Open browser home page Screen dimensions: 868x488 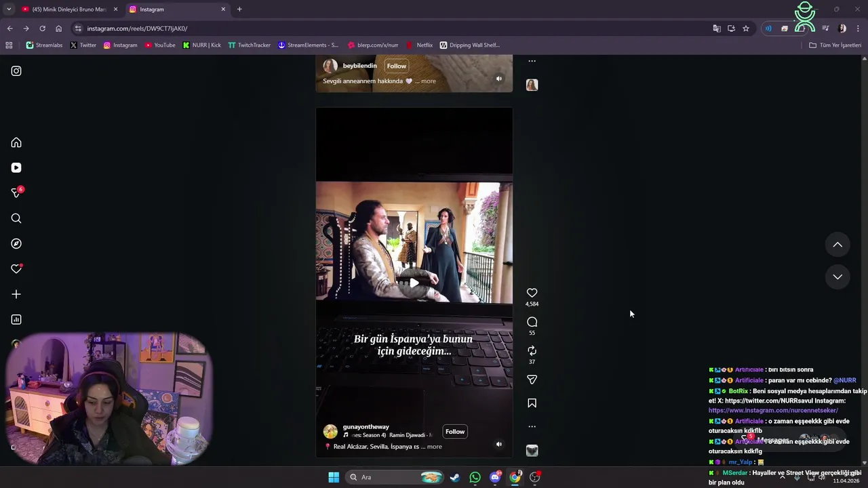coord(58,28)
